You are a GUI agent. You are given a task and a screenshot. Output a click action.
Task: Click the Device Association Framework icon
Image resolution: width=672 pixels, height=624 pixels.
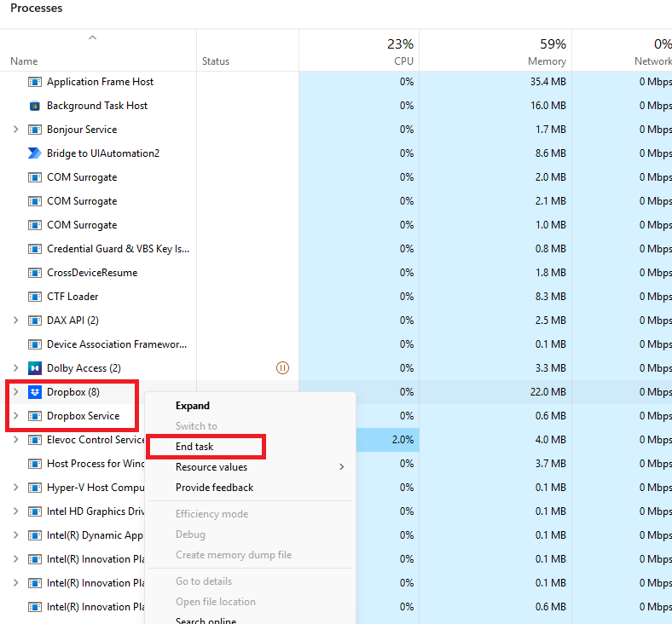coord(35,344)
